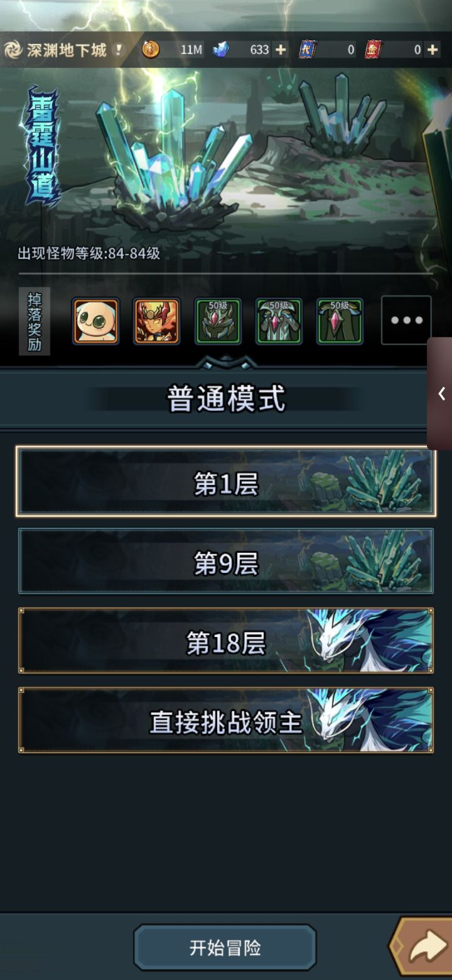Viewport: 452px width, 980px height.
Task: Choose 直接挑战领主 option
Action: click(226, 720)
